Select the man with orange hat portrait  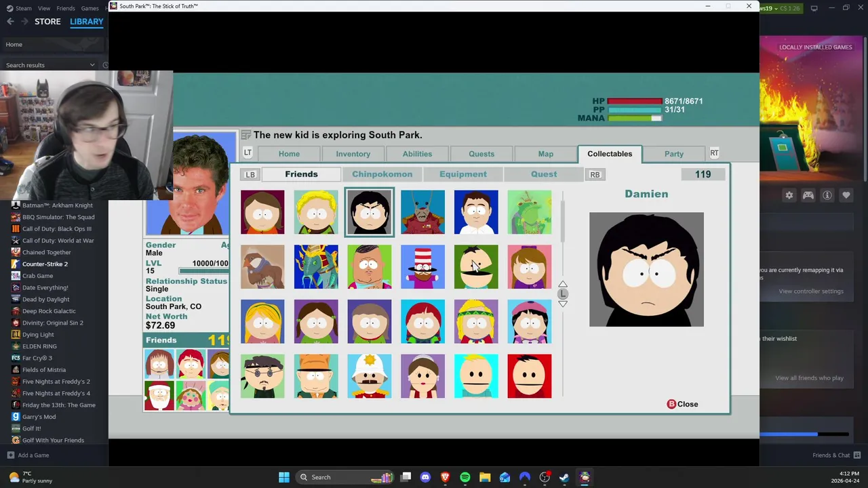click(x=316, y=376)
